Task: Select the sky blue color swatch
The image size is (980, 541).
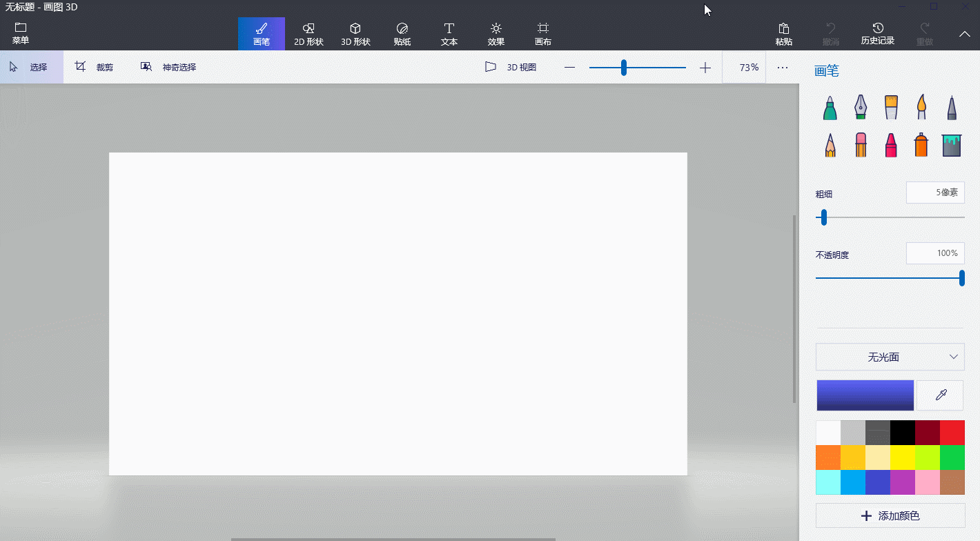Action: pyautogui.click(x=853, y=482)
